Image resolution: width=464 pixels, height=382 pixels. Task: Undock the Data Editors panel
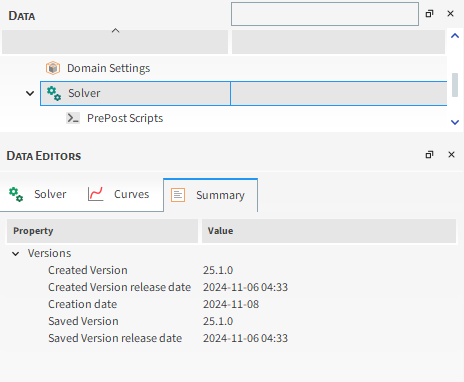click(x=429, y=155)
